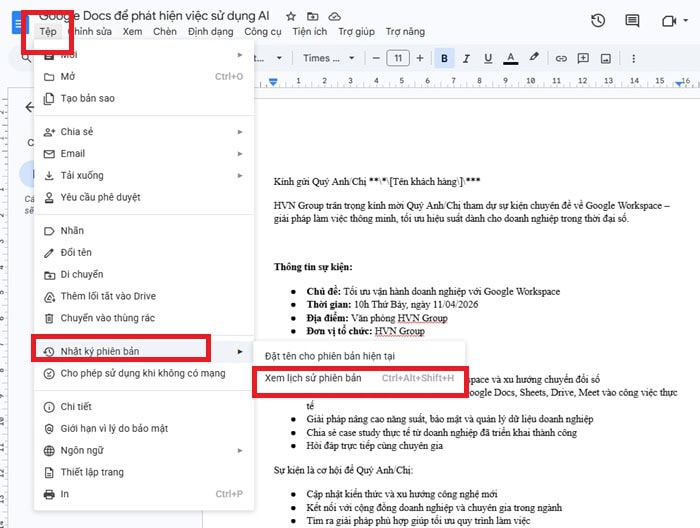Open the comments panel icon

631,20
